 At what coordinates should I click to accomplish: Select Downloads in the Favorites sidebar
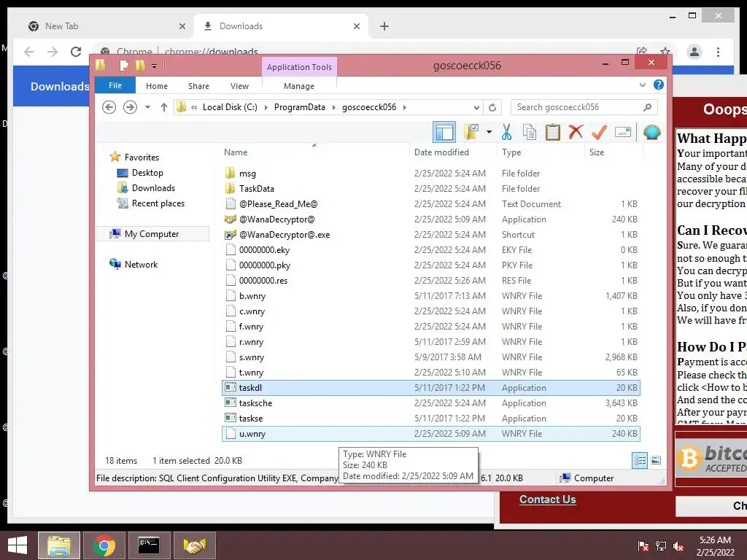[x=153, y=188]
